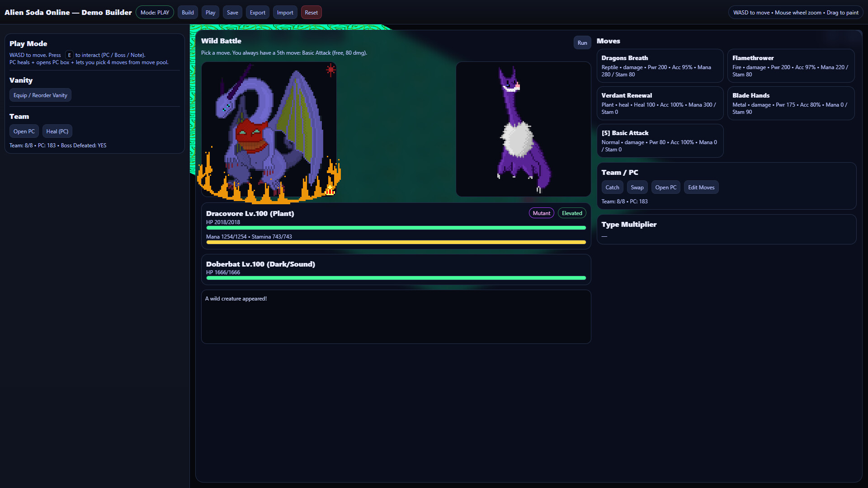Click the Elevated badge on Dracovore
The width and height of the screenshot is (868, 488).
pyautogui.click(x=571, y=213)
